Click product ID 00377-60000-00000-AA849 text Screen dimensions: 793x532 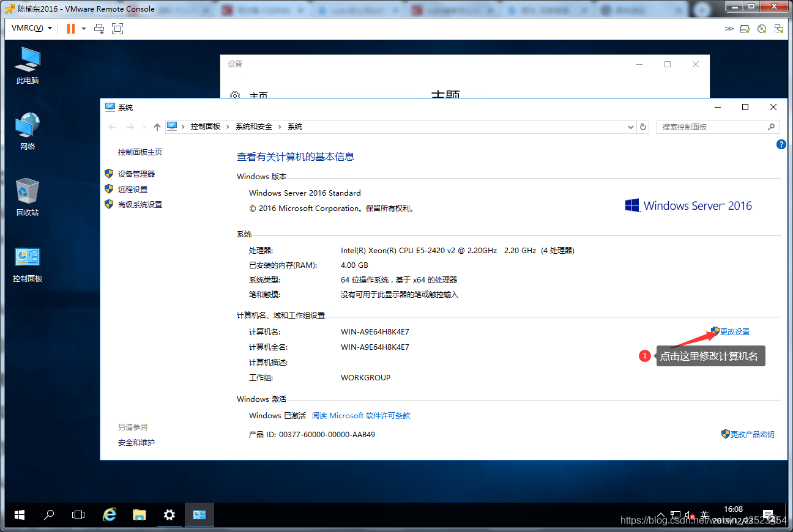pos(327,435)
